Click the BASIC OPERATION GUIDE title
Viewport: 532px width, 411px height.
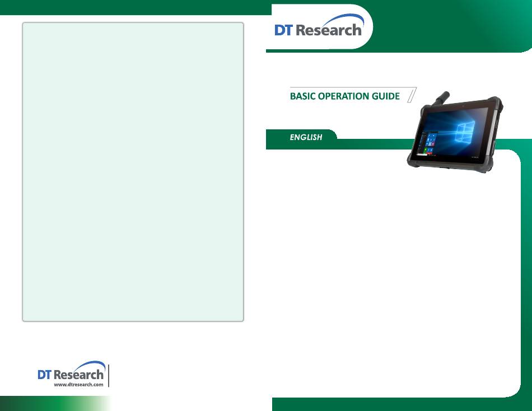pyautogui.click(x=345, y=96)
